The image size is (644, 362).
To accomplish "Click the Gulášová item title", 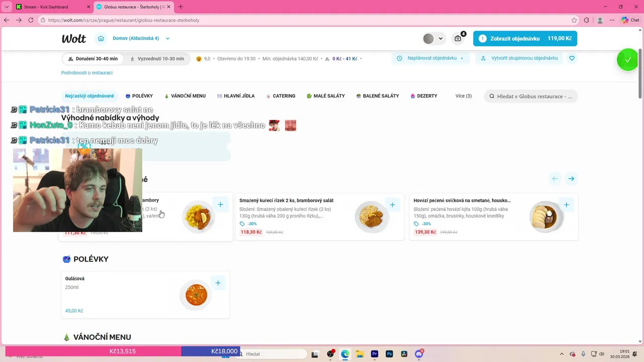I will point(74,279).
